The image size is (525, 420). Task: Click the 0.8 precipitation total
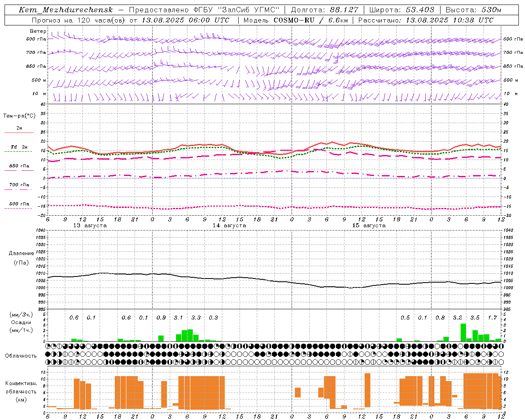click(x=440, y=318)
